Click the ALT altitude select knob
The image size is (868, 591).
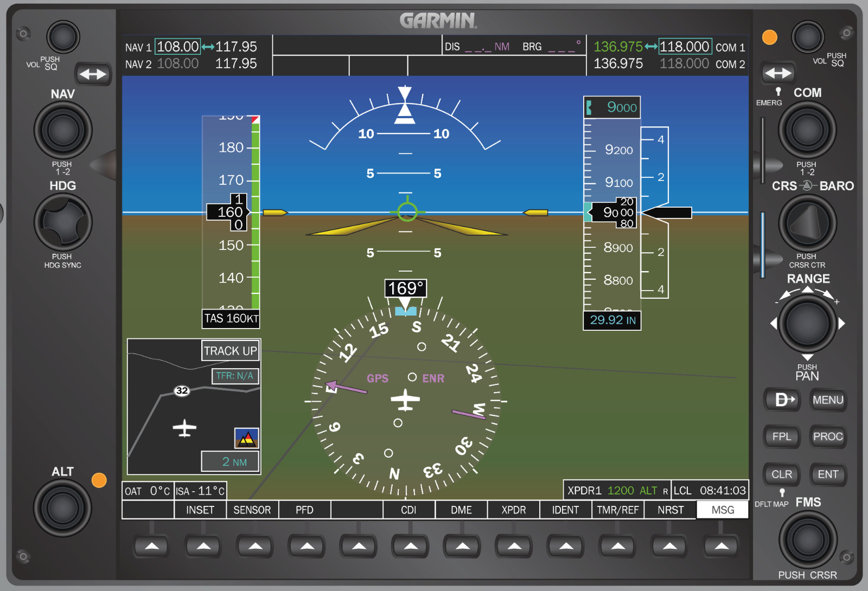pyautogui.click(x=63, y=508)
